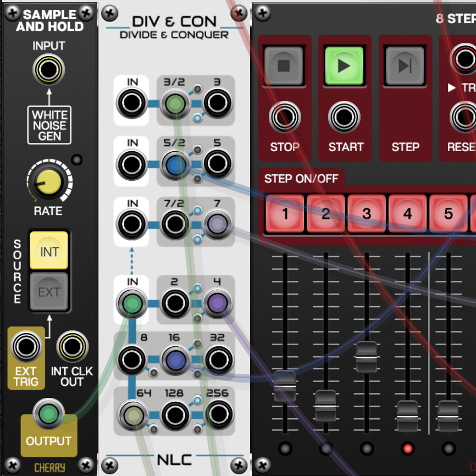476x476 pixels.
Task: Click the red-ringed jack above TR label
Action: pos(464,59)
